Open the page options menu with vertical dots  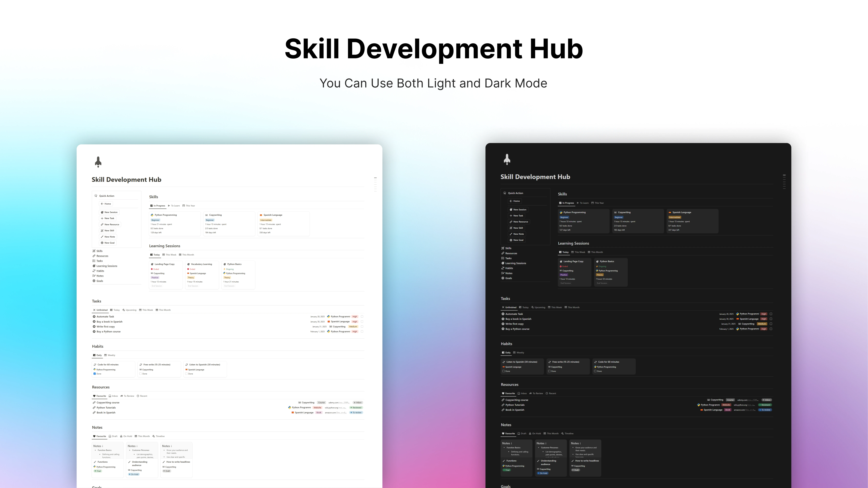(x=375, y=182)
